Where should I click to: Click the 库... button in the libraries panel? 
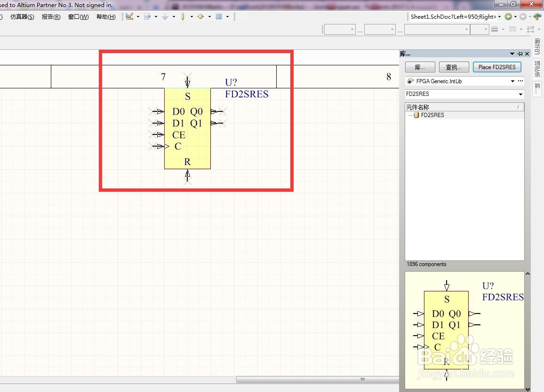(420, 67)
